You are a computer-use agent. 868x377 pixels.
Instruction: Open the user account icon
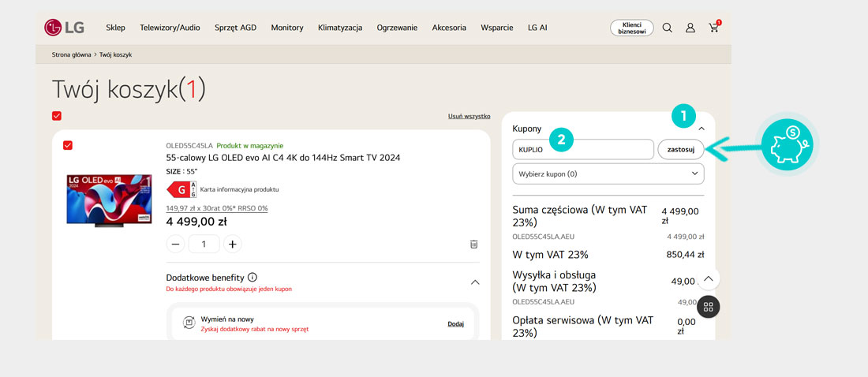690,28
